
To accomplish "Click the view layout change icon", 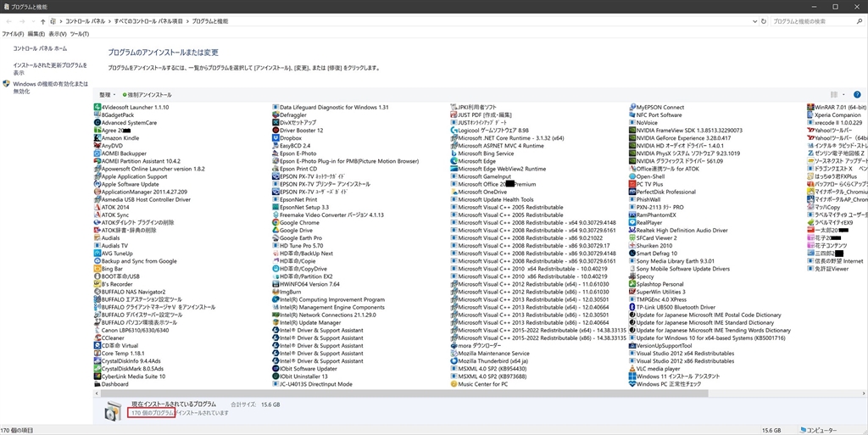I will coord(834,95).
